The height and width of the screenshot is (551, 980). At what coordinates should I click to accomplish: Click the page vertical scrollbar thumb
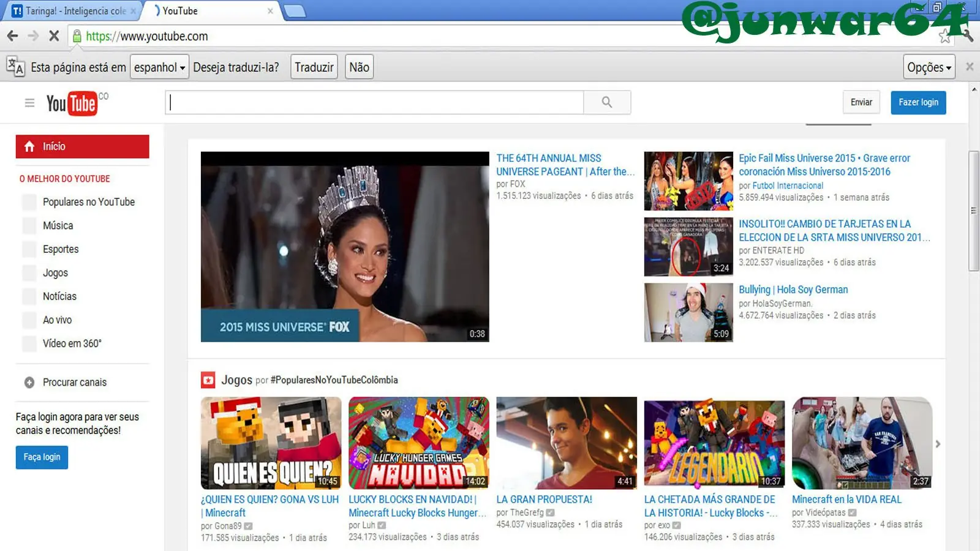(x=974, y=211)
